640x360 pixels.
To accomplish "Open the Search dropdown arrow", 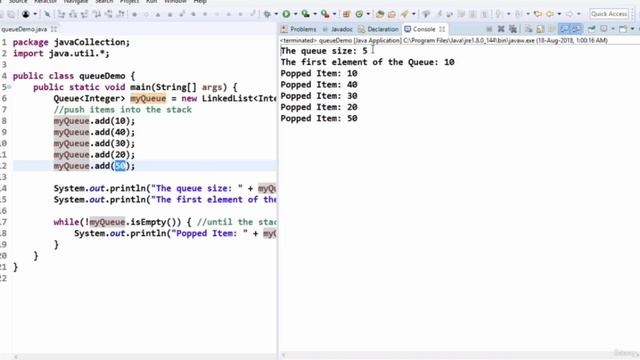I will coord(413,14).
